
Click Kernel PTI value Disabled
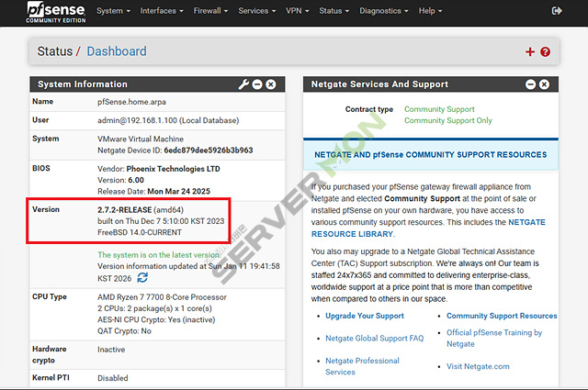pos(112,378)
